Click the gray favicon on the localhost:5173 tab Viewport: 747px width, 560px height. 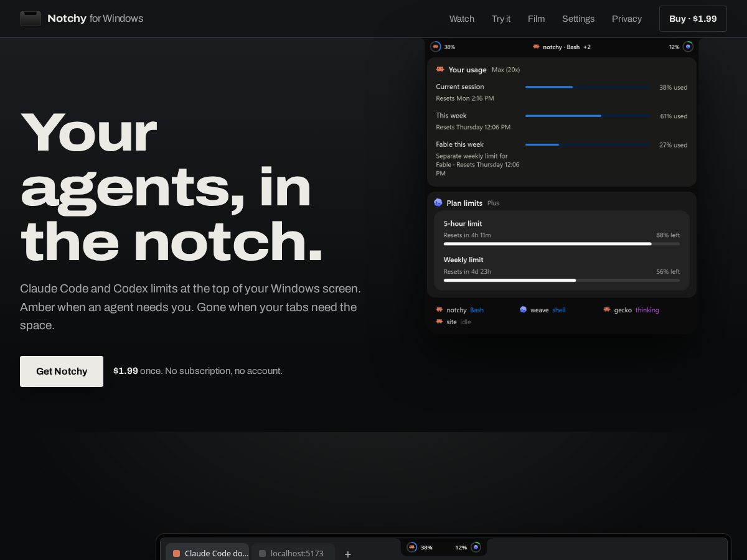tap(262, 553)
